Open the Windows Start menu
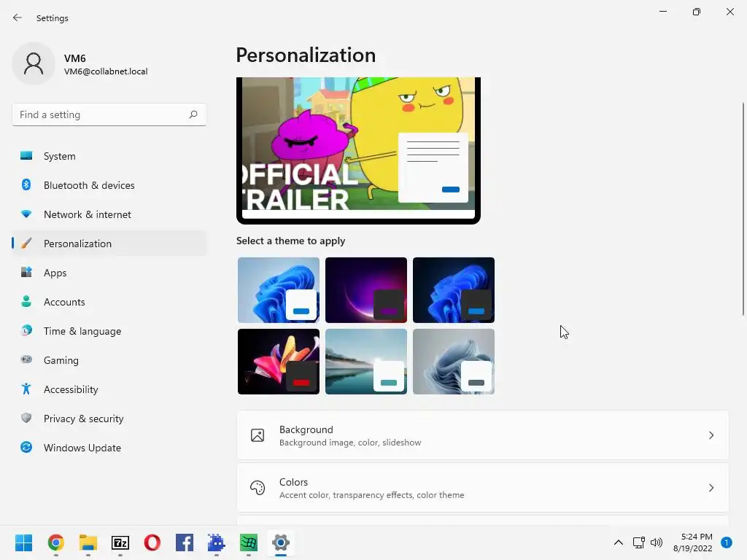This screenshot has width=747, height=560. pyautogui.click(x=23, y=542)
